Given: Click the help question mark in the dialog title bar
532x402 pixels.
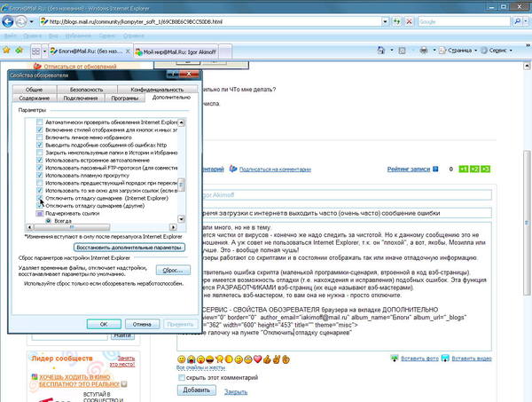Looking at the screenshot, I should (173, 74).
